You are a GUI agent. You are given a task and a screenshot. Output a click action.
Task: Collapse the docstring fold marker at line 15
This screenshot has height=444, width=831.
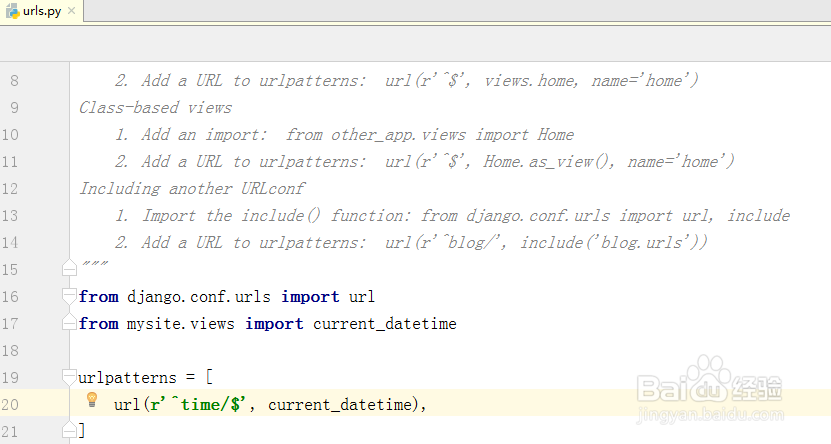(69, 269)
